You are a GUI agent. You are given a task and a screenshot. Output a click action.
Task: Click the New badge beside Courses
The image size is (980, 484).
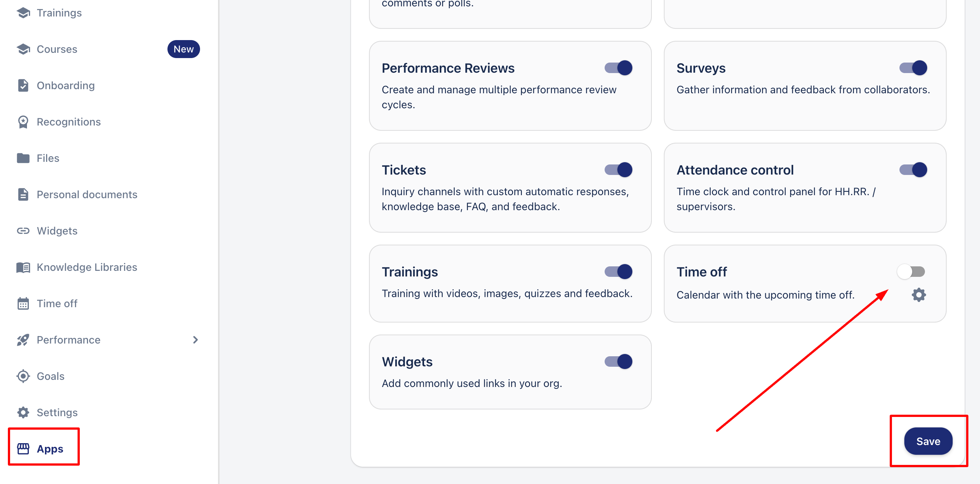pos(183,49)
